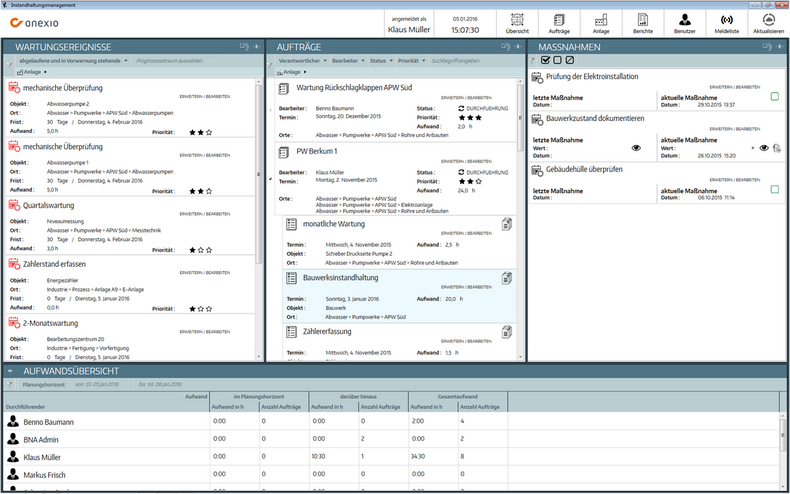
Task: Click the Suchbegriff eingeben search field
Action: [x=457, y=61]
